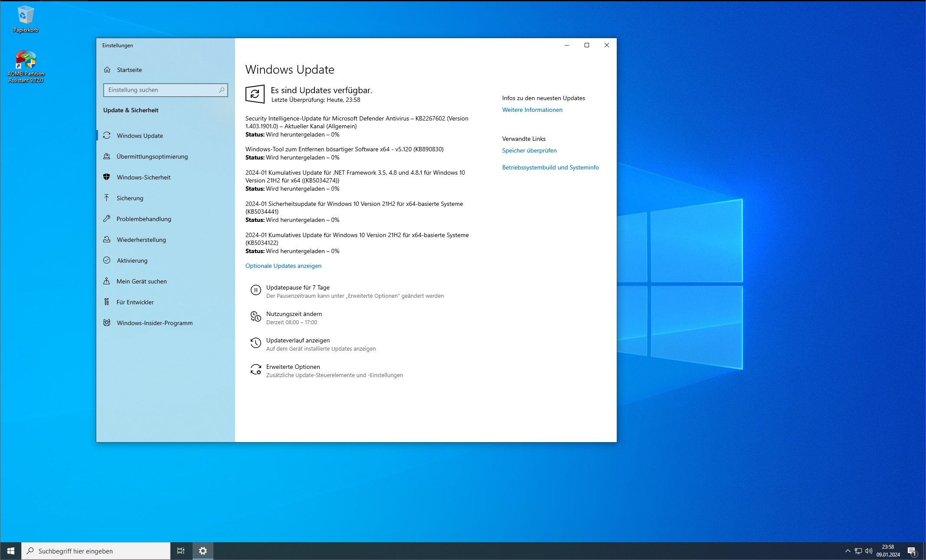This screenshot has width=926, height=560.
Task: Select Windows Update menu label
Action: 140,136
